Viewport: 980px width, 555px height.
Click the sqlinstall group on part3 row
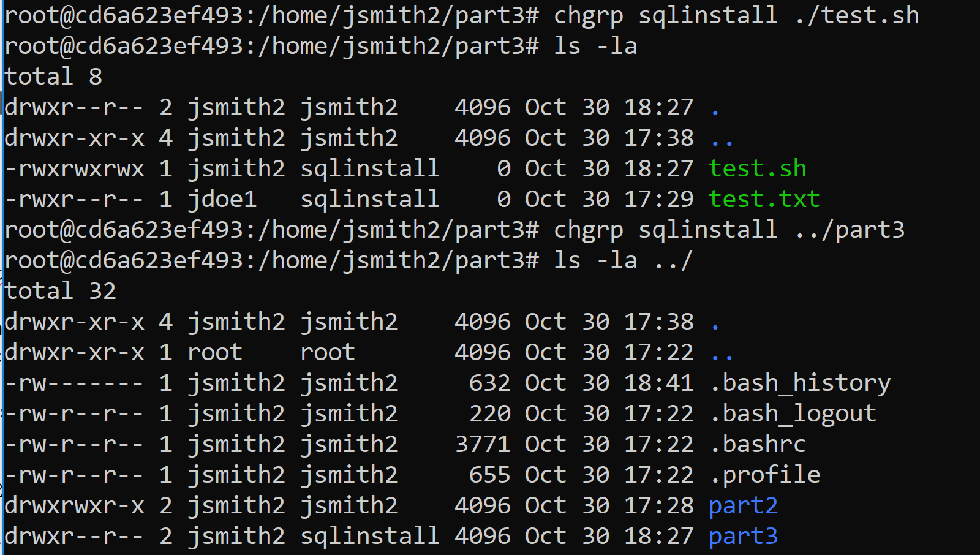pyautogui.click(x=369, y=537)
